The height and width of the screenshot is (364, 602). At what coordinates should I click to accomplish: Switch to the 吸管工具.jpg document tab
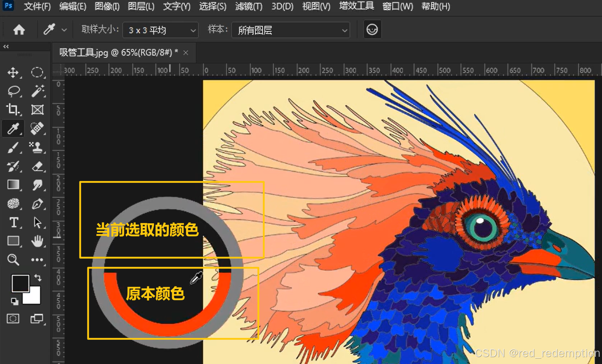click(119, 53)
